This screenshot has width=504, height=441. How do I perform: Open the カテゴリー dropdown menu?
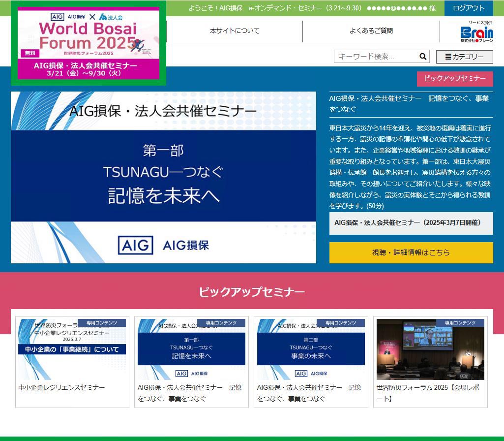point(464,57)
